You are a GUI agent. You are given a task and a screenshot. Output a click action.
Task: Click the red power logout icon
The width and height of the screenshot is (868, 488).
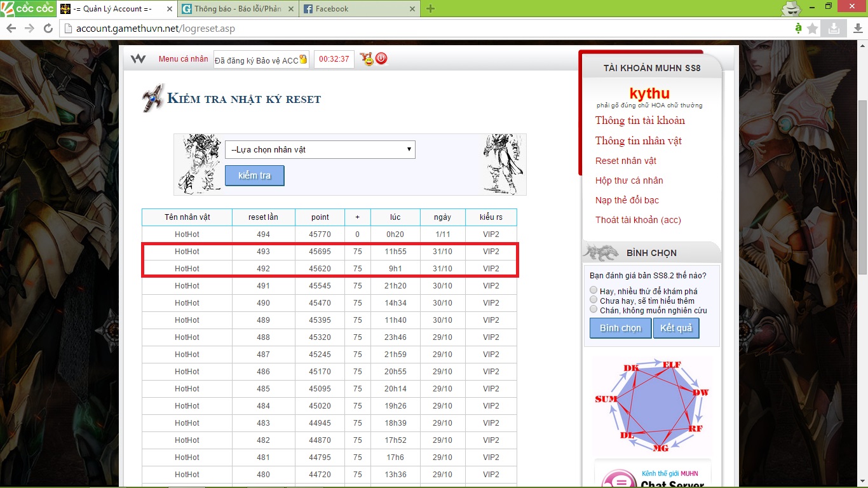click(x=381, y=59)
